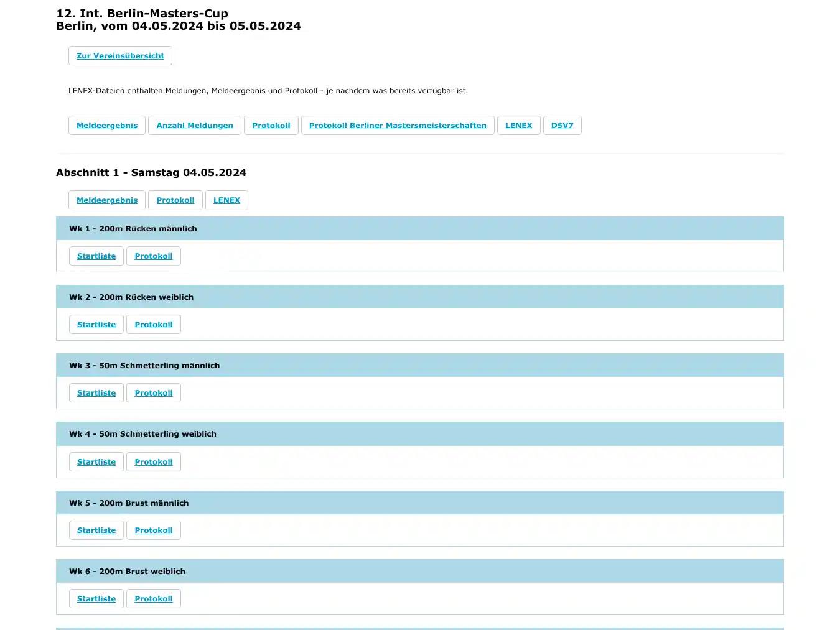Open Protokoll for Abschnitt 1
This screenshot has height=630, width=840.
[175, 200]
